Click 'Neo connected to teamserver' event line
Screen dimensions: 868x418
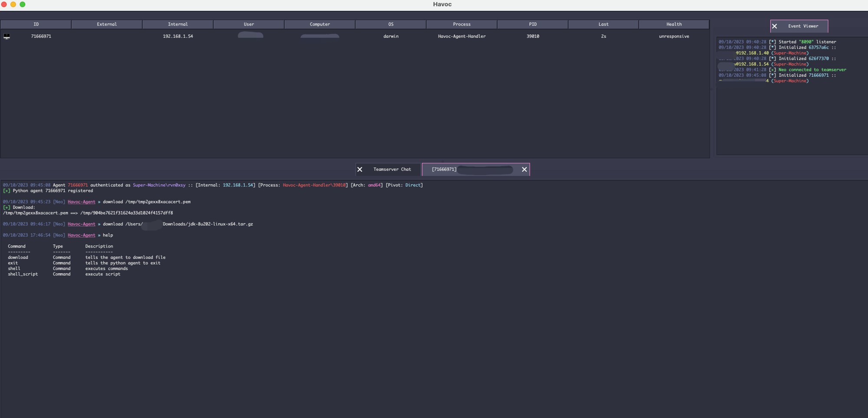point(782,70)
